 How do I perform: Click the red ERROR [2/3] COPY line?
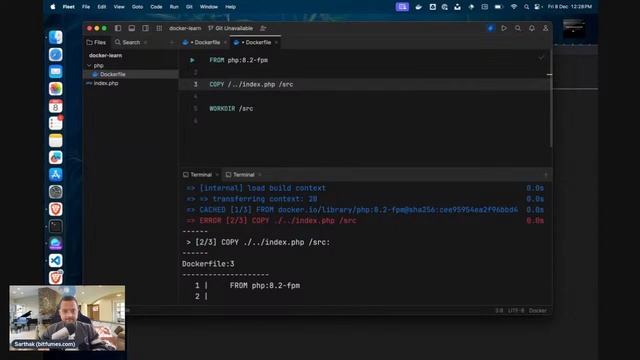[x=271, y=220]
